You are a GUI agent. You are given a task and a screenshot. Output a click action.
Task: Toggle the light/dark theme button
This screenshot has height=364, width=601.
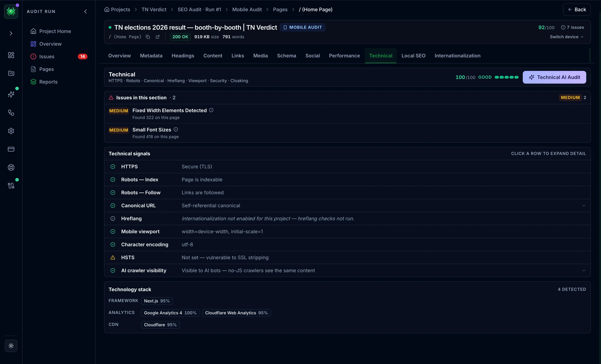[x=11, y=345]
